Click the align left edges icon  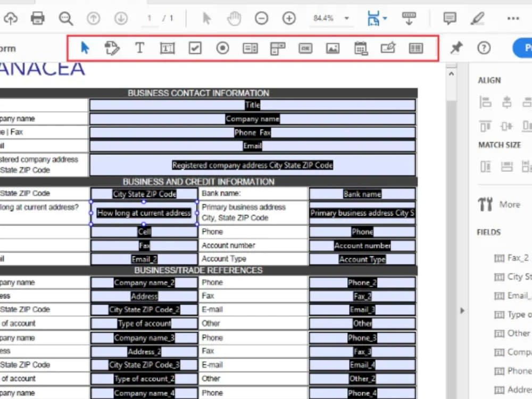point(485,102)
